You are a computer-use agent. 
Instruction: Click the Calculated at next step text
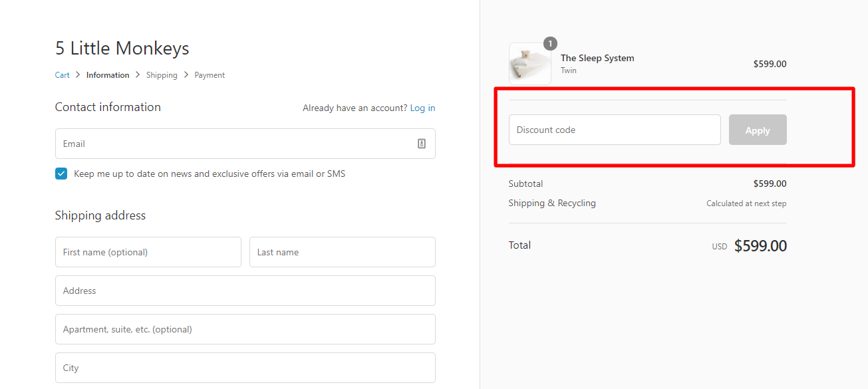[x=746, y=203]
